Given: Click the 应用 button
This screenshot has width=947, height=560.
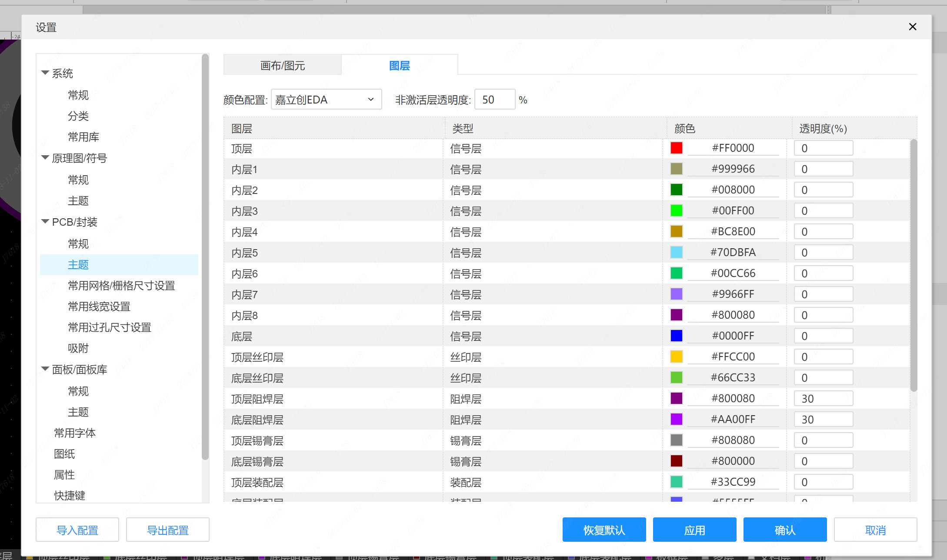Looking at the screenshot, I should tap(695, 530).
